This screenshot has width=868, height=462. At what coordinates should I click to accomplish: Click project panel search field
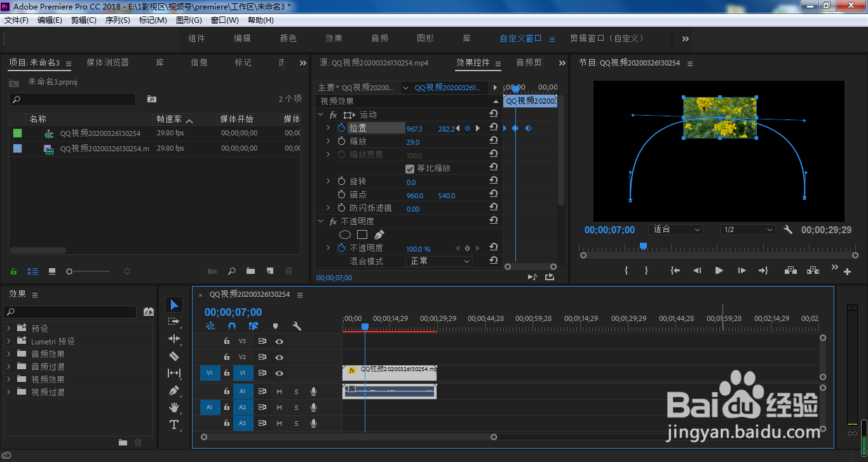[x=72, y=100]
